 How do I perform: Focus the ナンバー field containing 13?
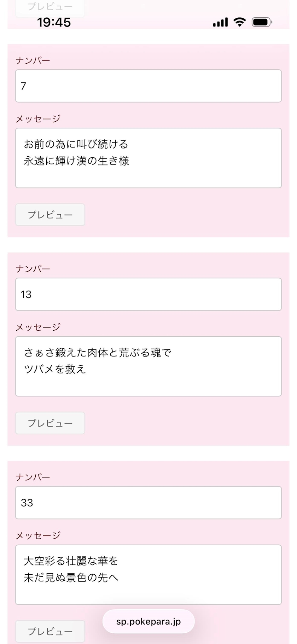pos(148,294)
